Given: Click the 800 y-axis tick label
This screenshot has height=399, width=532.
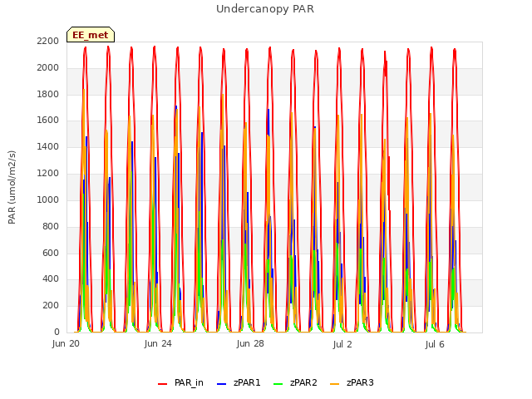Looking at the screenshot, I should coord(51,227).
